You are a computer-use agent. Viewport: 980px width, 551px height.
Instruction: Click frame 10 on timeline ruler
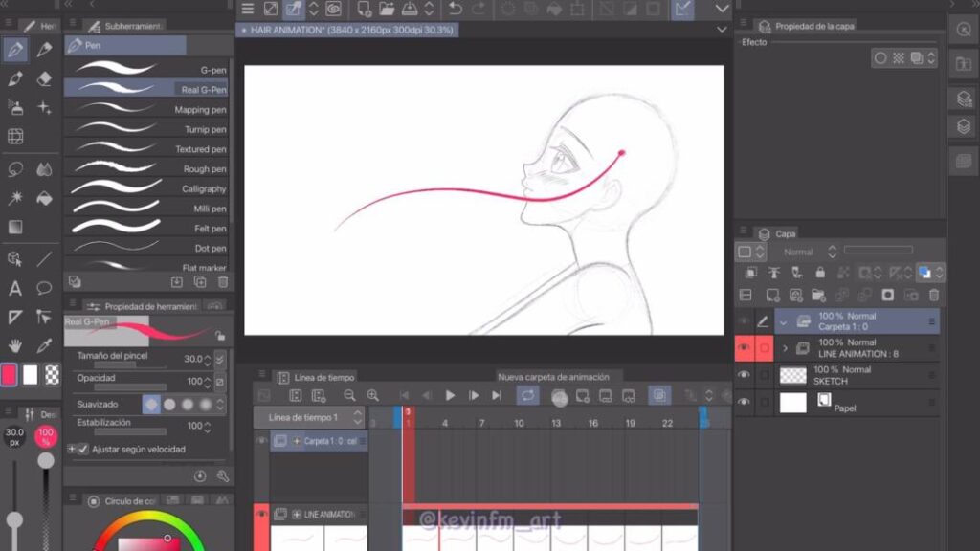[x=519, y=423]
